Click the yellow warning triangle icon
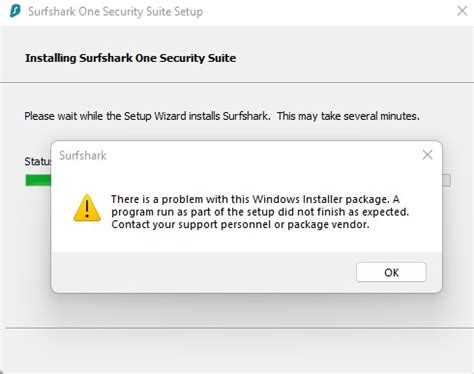The image size is (474, 374). click(x=87, y=208)
